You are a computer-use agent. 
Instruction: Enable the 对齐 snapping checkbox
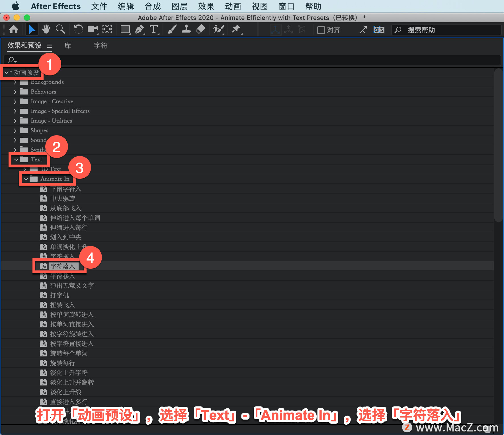pyautogui.click(x=321, y=30)
